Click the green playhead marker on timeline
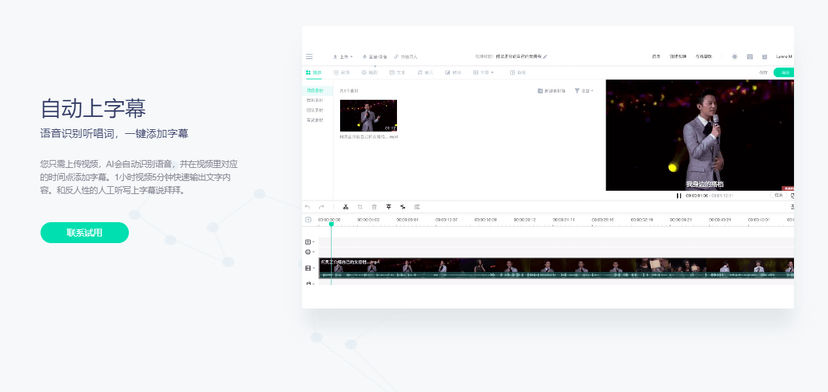The width and height of the screenshot is (828, 392). pos(331,224)
